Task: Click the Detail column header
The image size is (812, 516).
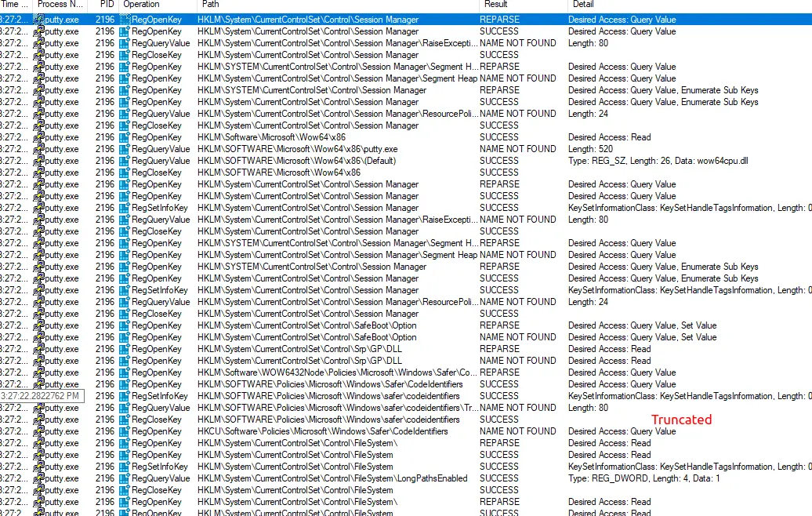Action: tap(583, 4)
